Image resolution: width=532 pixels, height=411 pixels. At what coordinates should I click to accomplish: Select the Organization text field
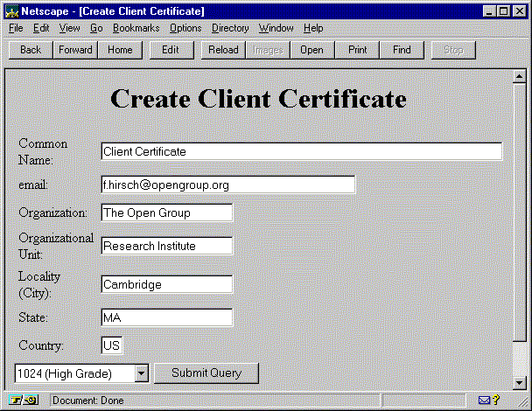tap(167, 212)
